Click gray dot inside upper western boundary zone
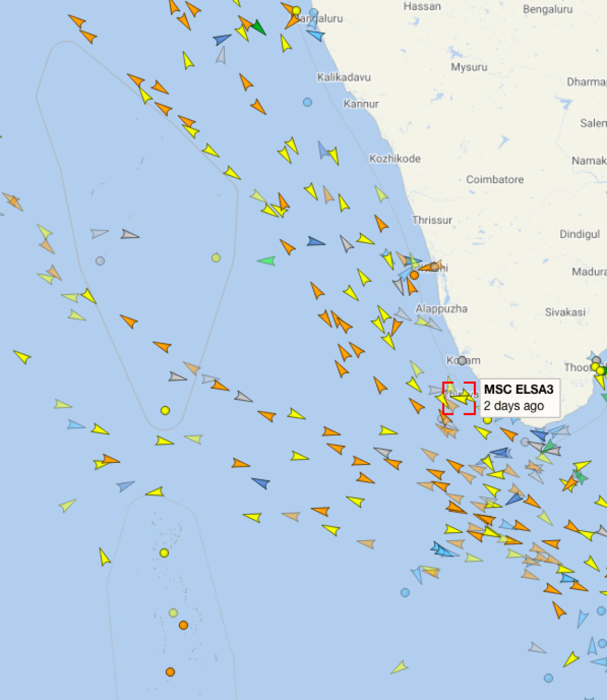 tap(100, 261)
